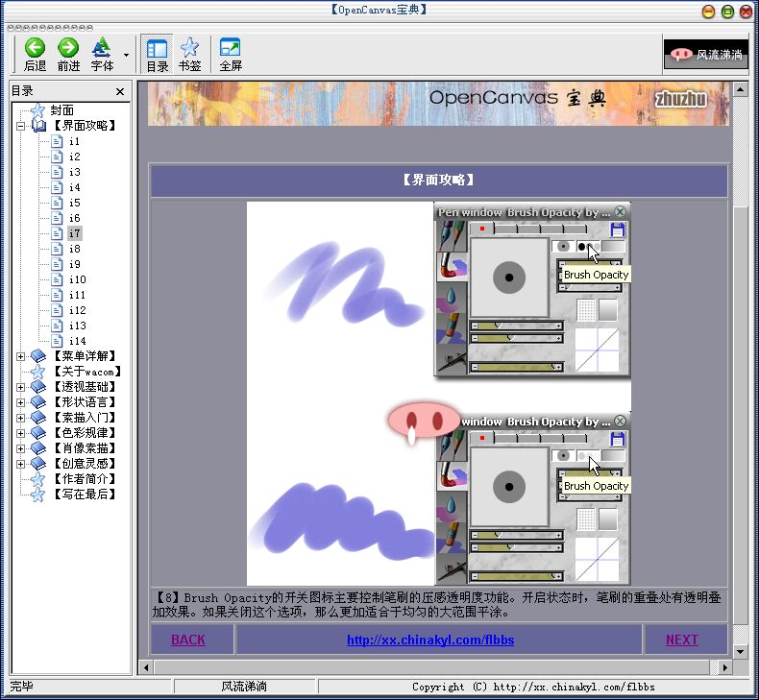Open the 字体 font icon
The image size is (759, 700).
(x=102, y=47)
